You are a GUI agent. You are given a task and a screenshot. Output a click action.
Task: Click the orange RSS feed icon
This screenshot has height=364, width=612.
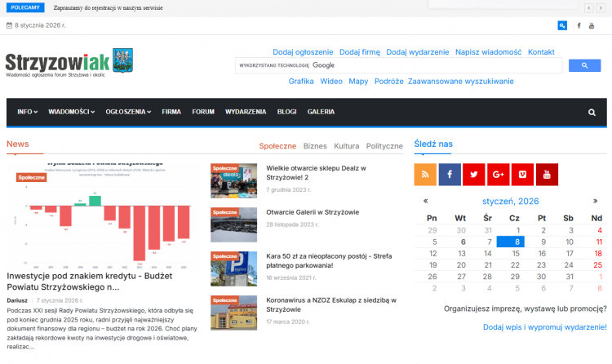coord(425,174)
